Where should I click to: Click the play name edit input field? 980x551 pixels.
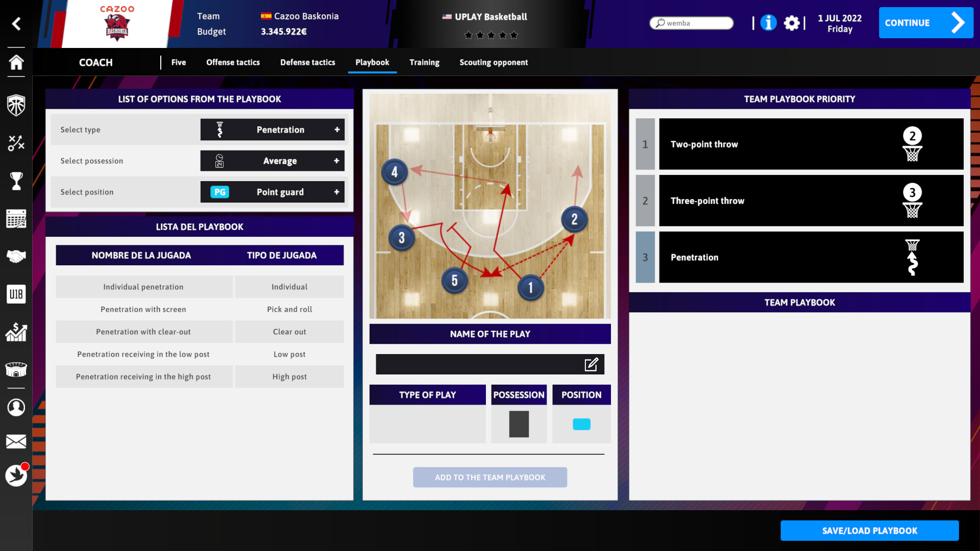[489, 364]
